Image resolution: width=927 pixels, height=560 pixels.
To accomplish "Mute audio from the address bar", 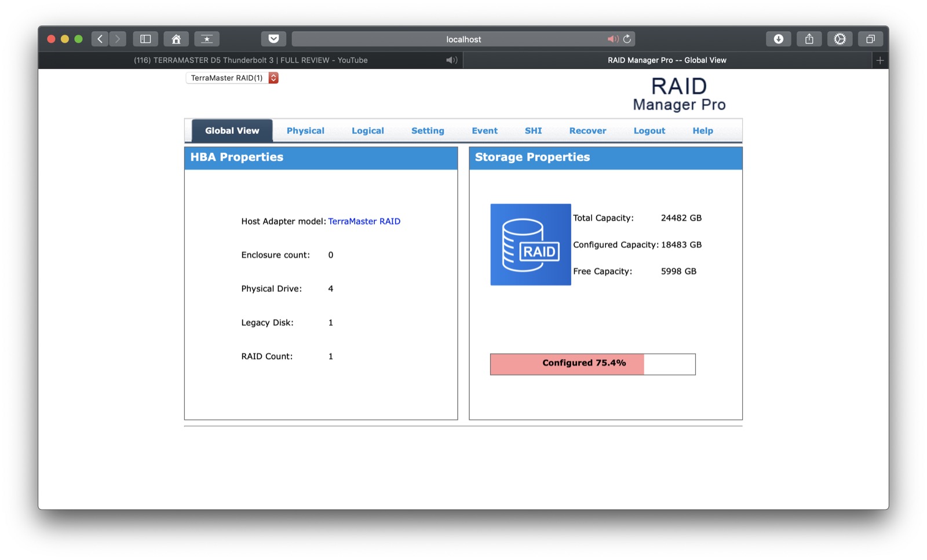I will tap(612, 39).
